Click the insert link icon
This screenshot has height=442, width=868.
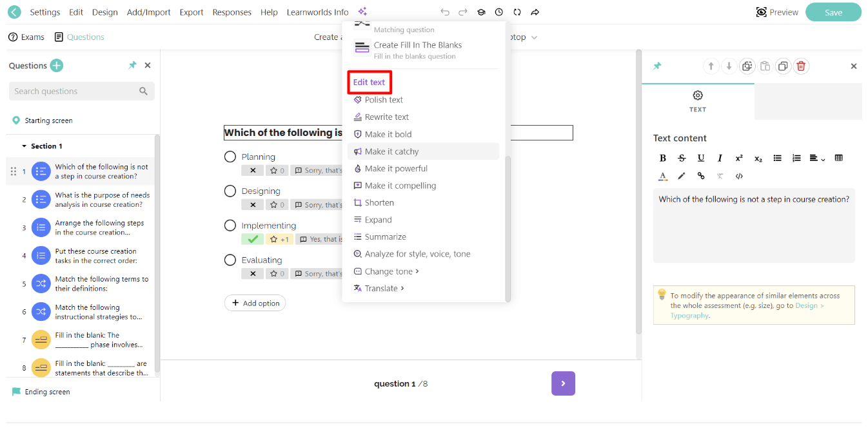point(701,175)
